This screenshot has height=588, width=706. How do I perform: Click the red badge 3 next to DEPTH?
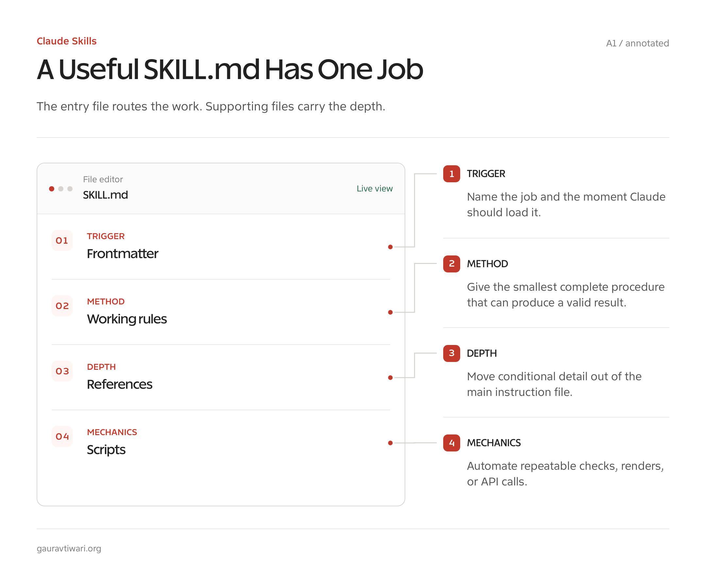(x=451, y=353)
